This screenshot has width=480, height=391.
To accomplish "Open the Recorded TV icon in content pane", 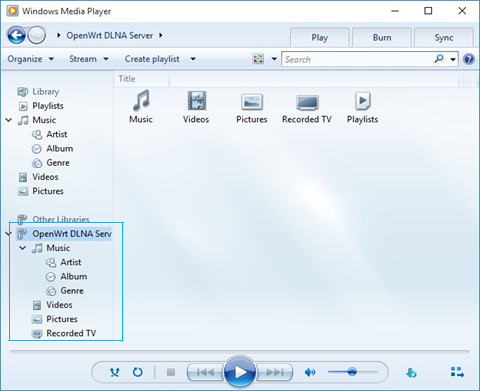I will click(307, 102).
